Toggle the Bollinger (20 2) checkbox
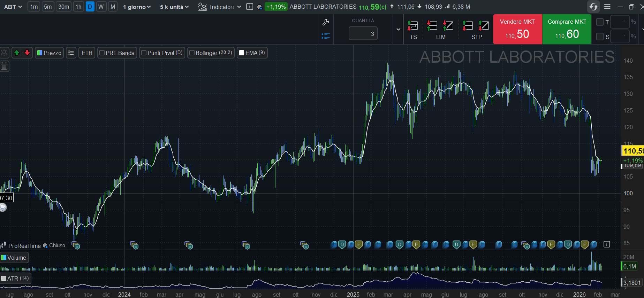Screen dimensions: 644x298 [192, 53]
